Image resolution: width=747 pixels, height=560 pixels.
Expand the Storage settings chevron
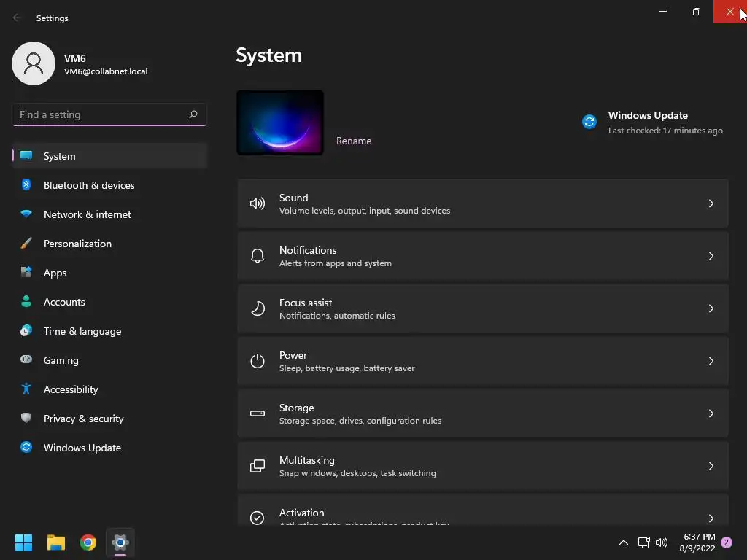(x=711, y=413)
